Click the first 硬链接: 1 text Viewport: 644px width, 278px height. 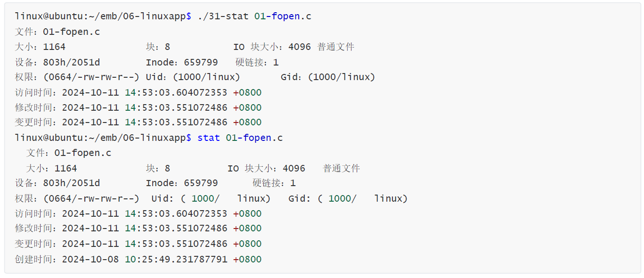[257, 62]
